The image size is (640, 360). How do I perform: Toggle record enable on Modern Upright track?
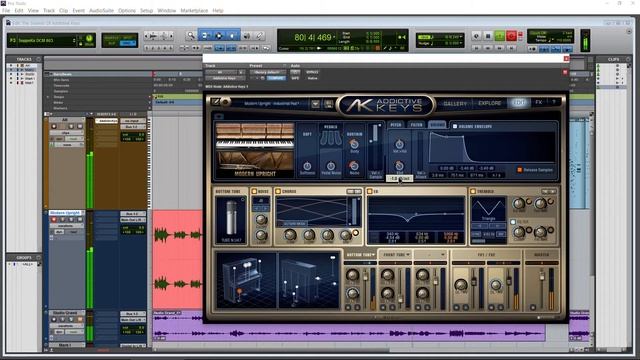point(53,220)
